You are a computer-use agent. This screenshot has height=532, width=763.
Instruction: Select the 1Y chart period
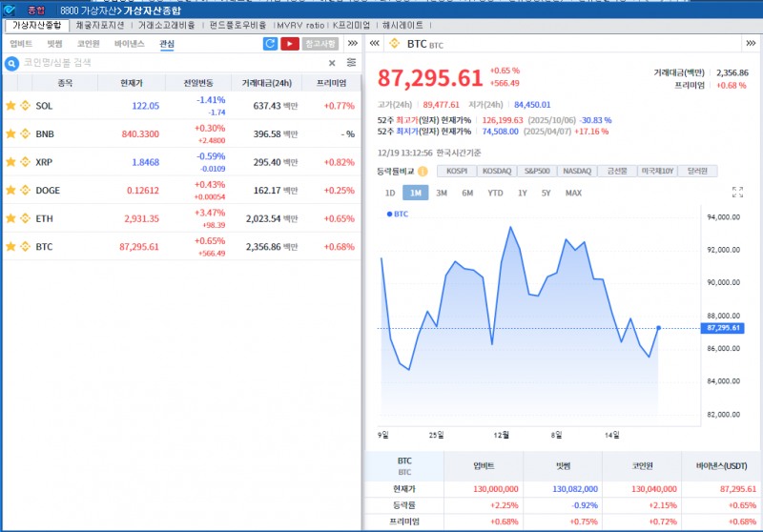522,193
